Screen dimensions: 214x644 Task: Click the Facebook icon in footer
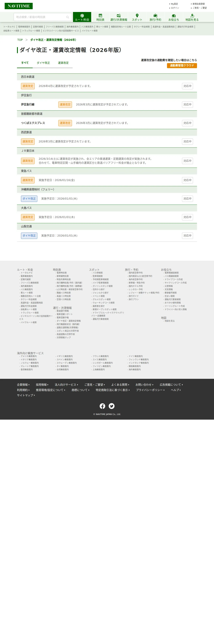(x=102, y=406)
